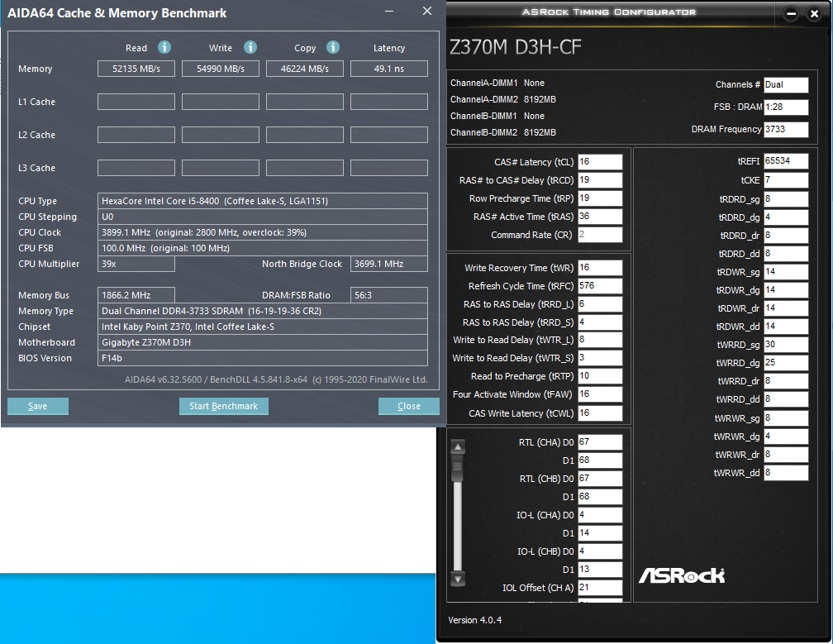Minimize the AIDA64 benchmark window

[x=389, y=11]
